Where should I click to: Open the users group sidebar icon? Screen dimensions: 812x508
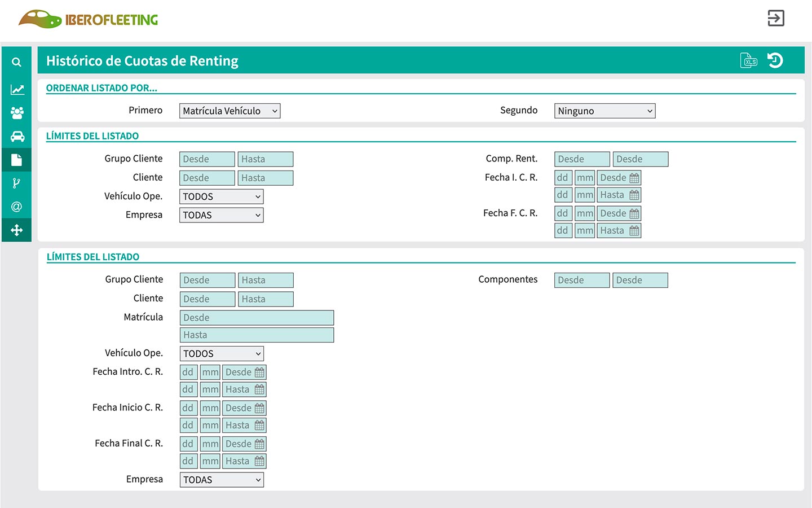16,113
